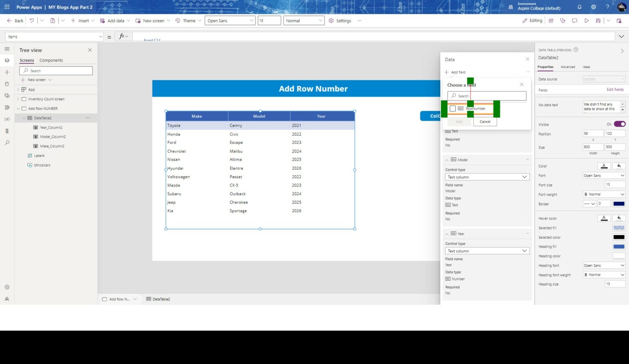
Task: Click the Save disk icon
Action: 598,20
